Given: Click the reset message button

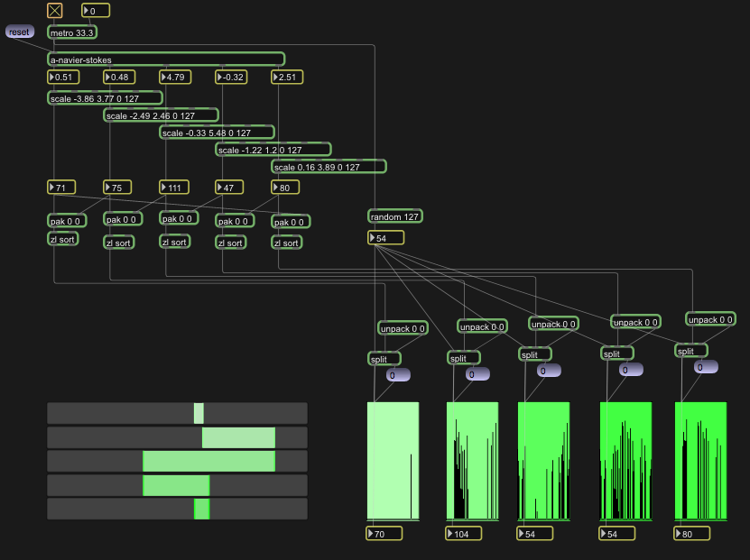Looking at the screenshot, I should pos(20,32).
